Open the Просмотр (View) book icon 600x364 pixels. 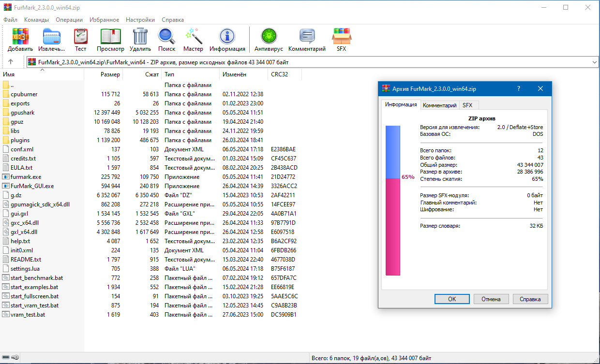click(110, 36)
